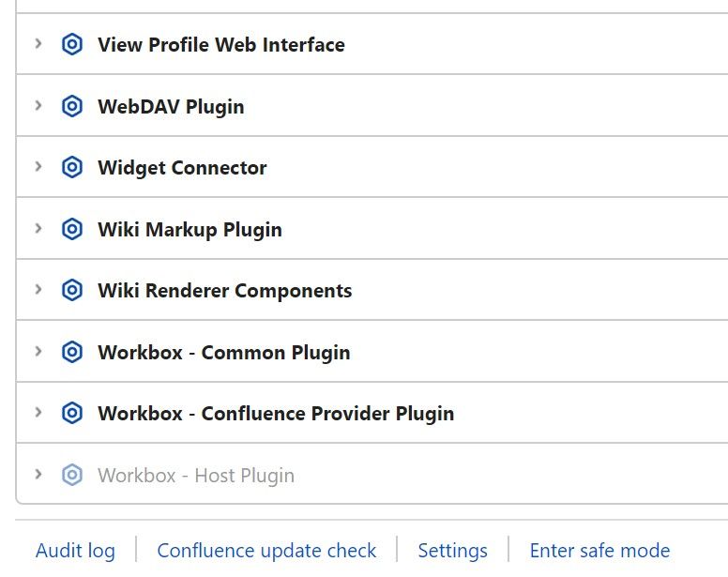Expand the WebDAV Plugin chevron
Image resolution: width=728 pixels, height=577 pixels.
click(38, 105)
